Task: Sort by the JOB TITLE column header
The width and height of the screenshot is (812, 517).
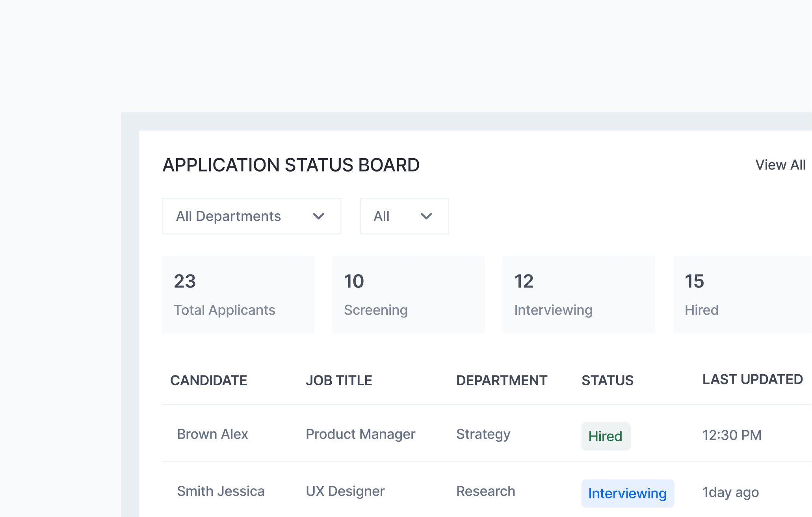Action: pyautogui.click(x=339, y=380)
